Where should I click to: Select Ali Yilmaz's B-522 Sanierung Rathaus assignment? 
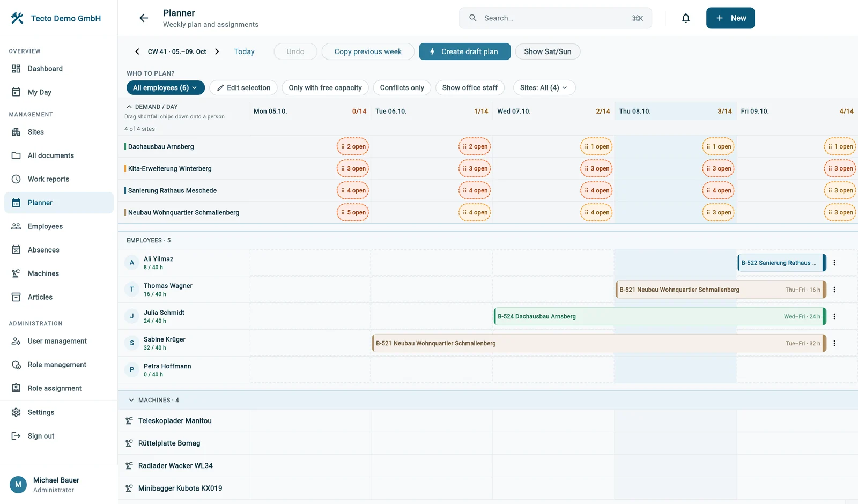coord(782,263)
